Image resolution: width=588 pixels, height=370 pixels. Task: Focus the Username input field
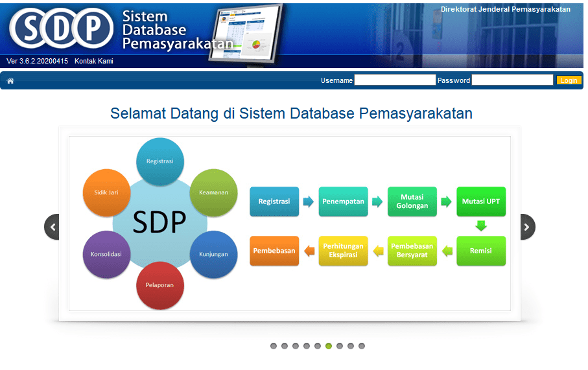(395, 80)
